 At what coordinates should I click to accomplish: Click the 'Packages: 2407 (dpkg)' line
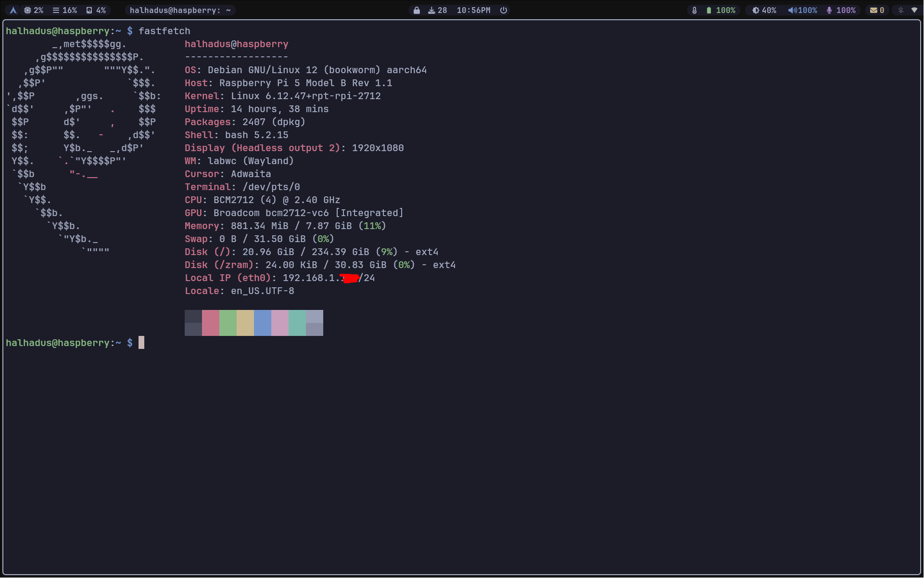[x=245, y=122]
